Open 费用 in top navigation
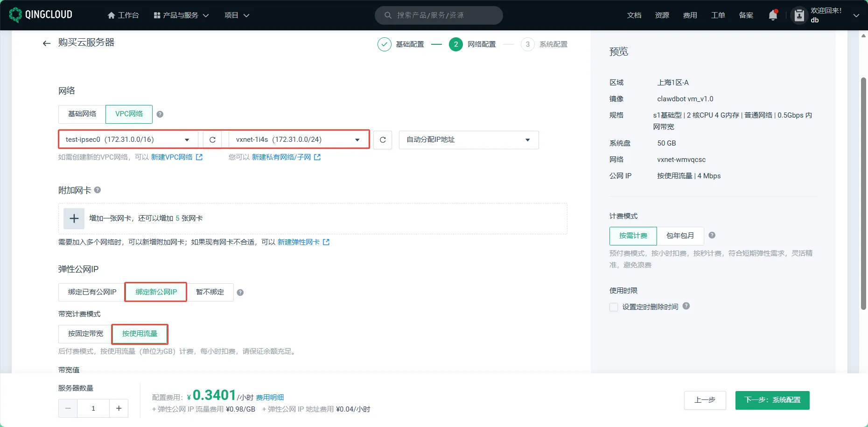This screenshot has height=427, width=868. [690, 15]
